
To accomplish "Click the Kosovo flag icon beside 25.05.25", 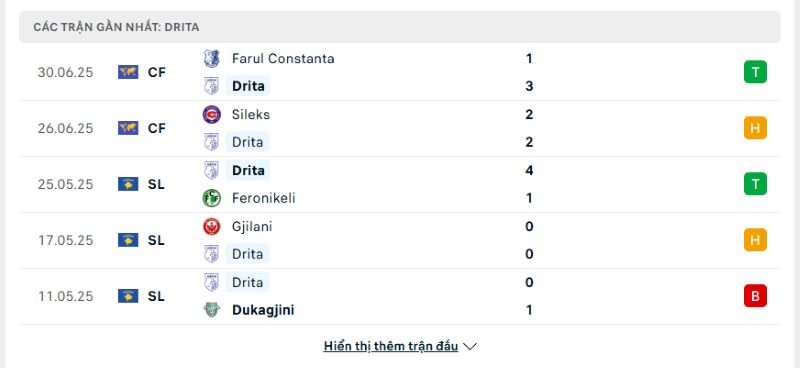I will click(x=128, y=184).
